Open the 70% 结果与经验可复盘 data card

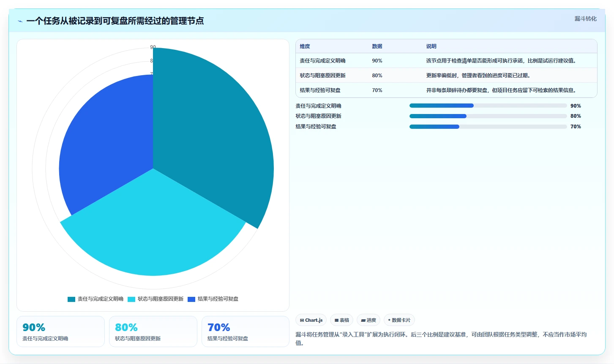[x=246, y=331]
